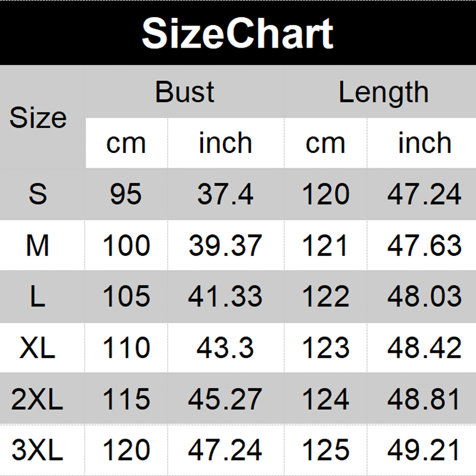Image resolution: width=476 pixels, height=476 pixels.
Task: Click the Length column header
Action: [384, 92]
